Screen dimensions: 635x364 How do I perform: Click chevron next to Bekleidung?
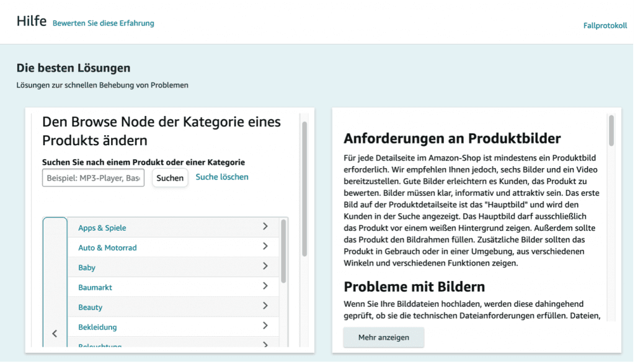pos(265,326)
